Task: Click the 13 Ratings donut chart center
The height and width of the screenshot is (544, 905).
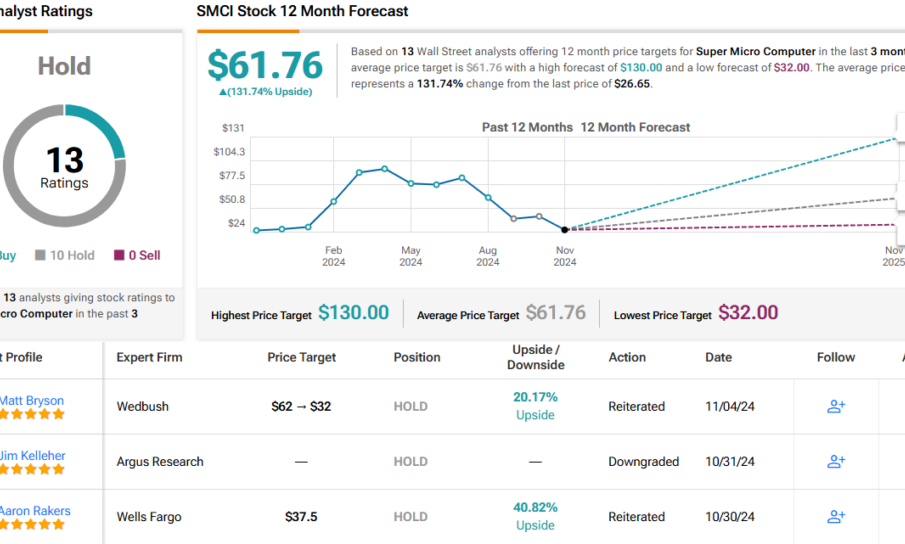Action: (x=64, y=167)
